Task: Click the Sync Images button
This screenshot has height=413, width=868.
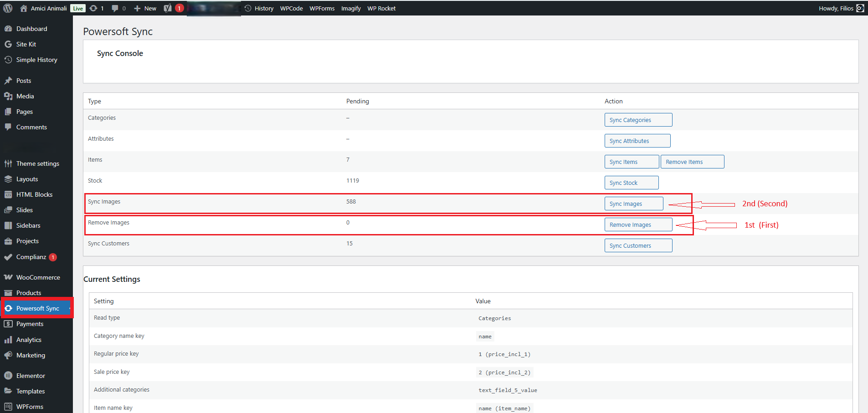Action: click(x=633, y=204)
